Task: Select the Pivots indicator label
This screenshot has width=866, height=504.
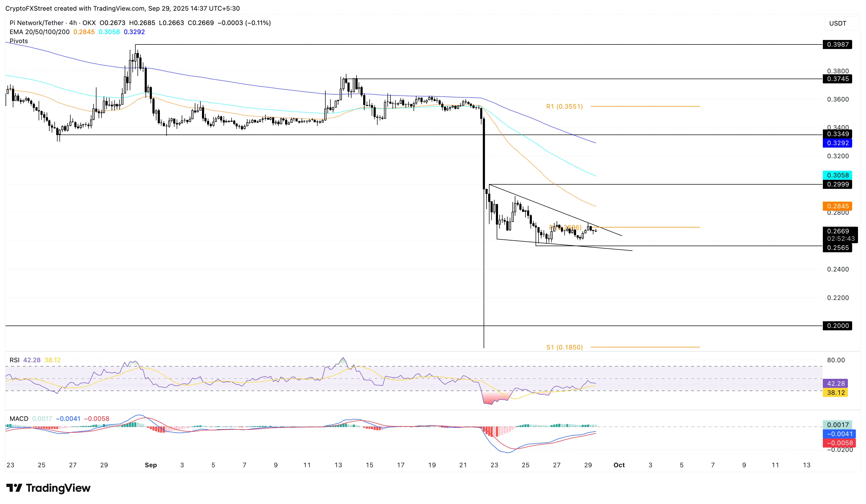Action: (19, 41)
